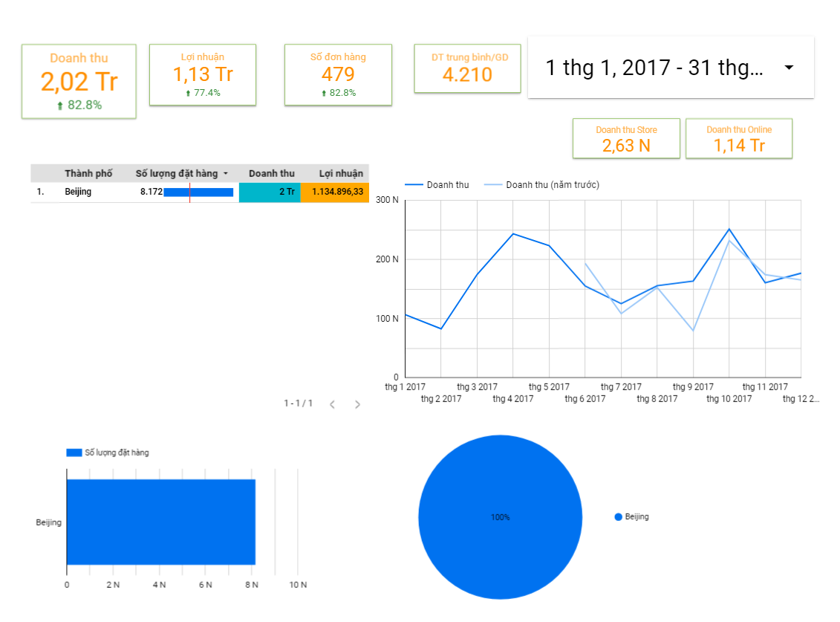Select the 'Doanh thu' scorecard 2,02 Tr

click(79, 82)
